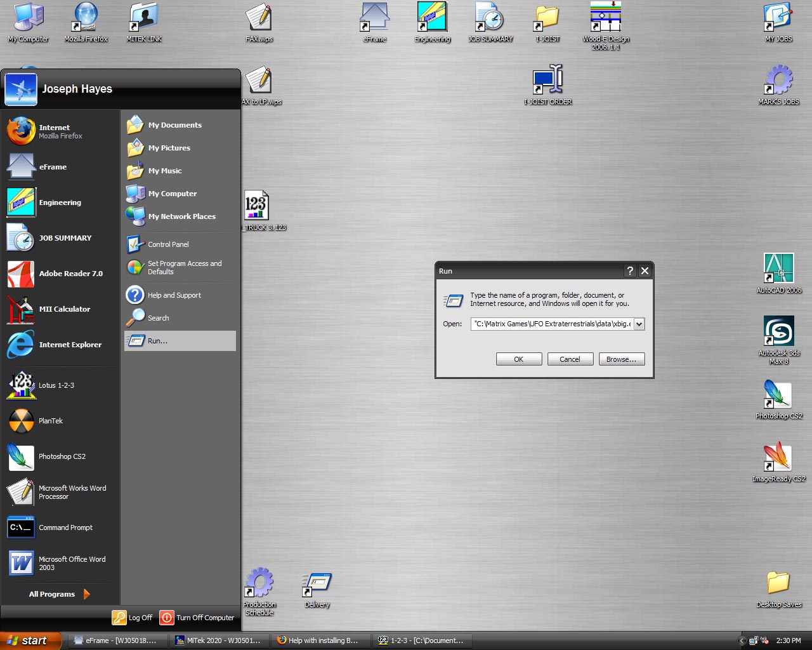Open Control Panel from Start menu
The width and height of the screenshot is (812, 650).
180,244
